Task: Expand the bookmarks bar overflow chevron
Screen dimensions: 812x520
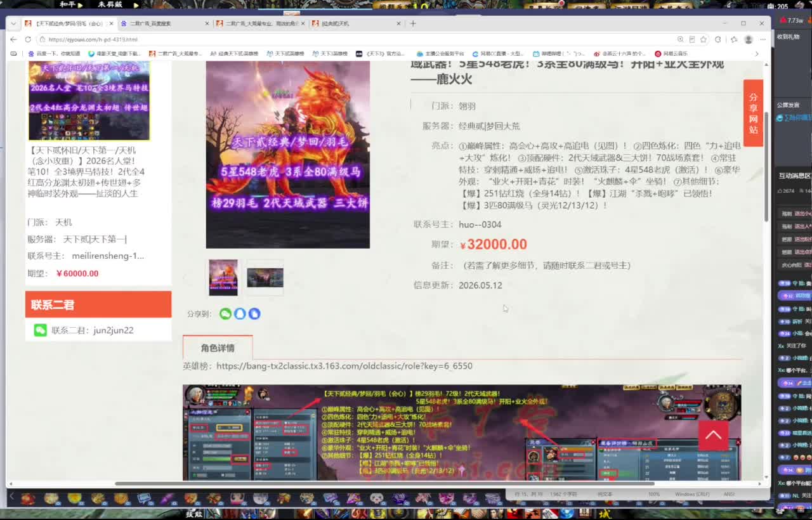Action: (x=756, y=54)
